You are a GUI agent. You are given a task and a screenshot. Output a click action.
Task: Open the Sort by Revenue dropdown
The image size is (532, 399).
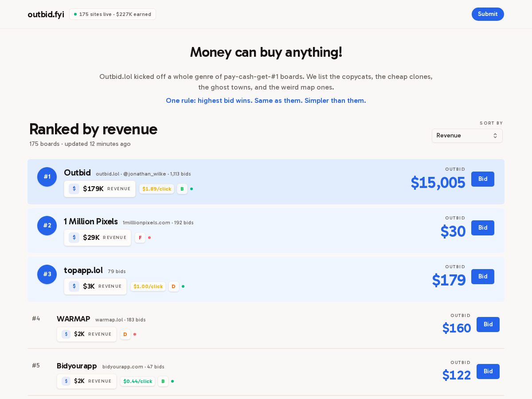pyautogui.click(x=467, y=136)
